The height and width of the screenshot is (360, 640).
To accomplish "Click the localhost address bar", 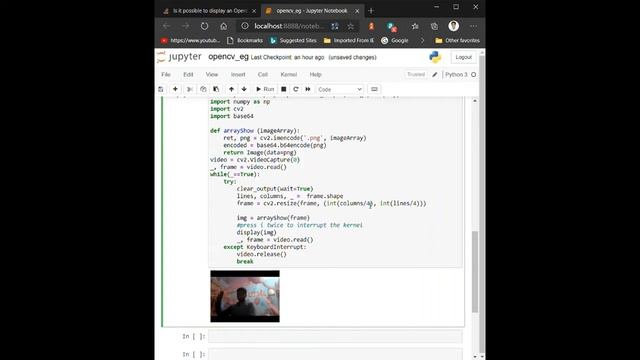I will click(x=289, y=26).
